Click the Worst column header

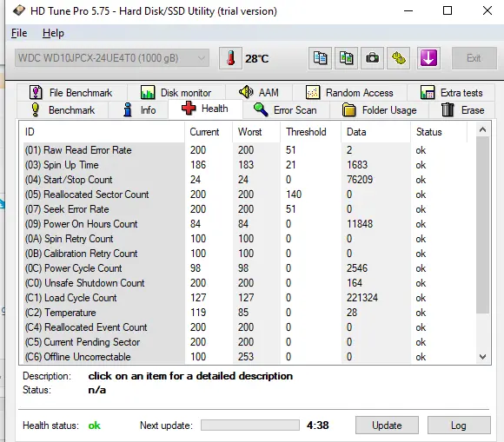(x=256, y=132)
